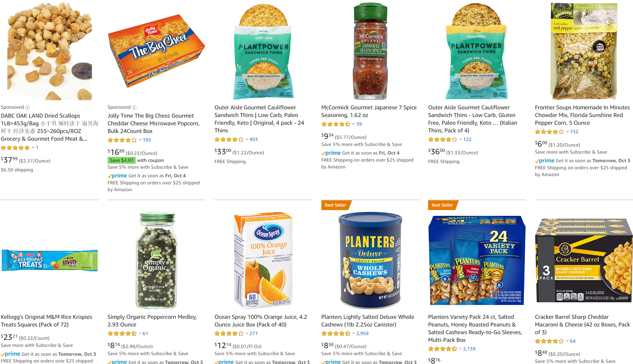Click the star rating for Frontier Soups Chowder Mix

[x=549, y=132]
